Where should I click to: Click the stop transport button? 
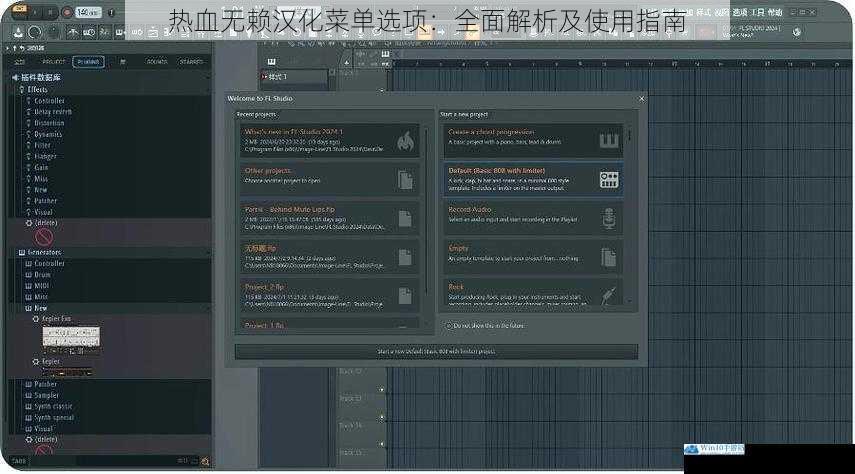pos(50,11)
